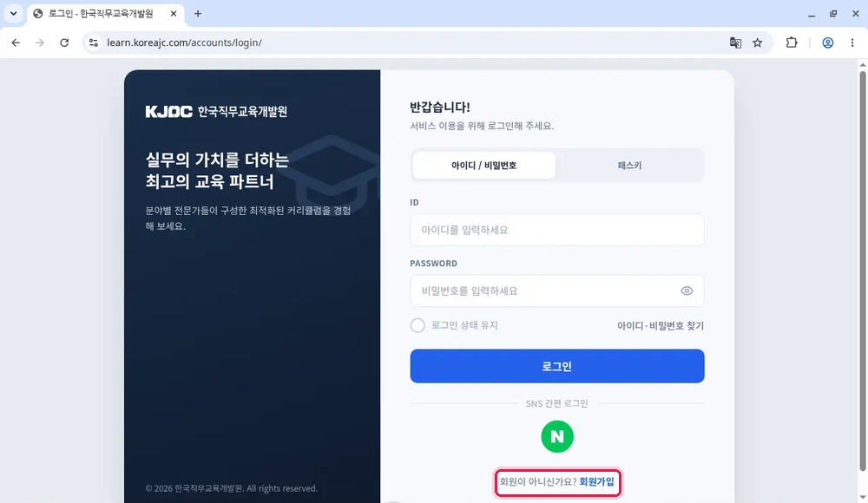Click the browser forward arrow

pyautogui.click(x=40, y=42)
